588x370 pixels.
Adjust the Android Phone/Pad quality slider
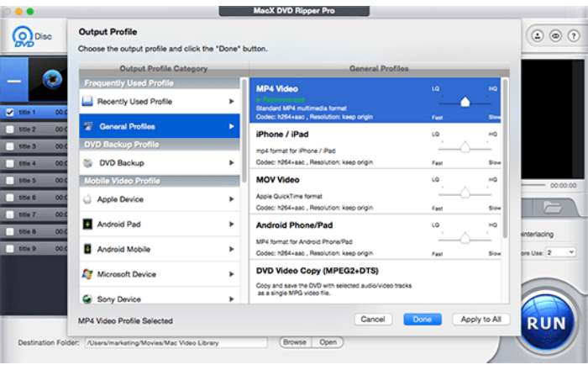[x=465, y=238]
